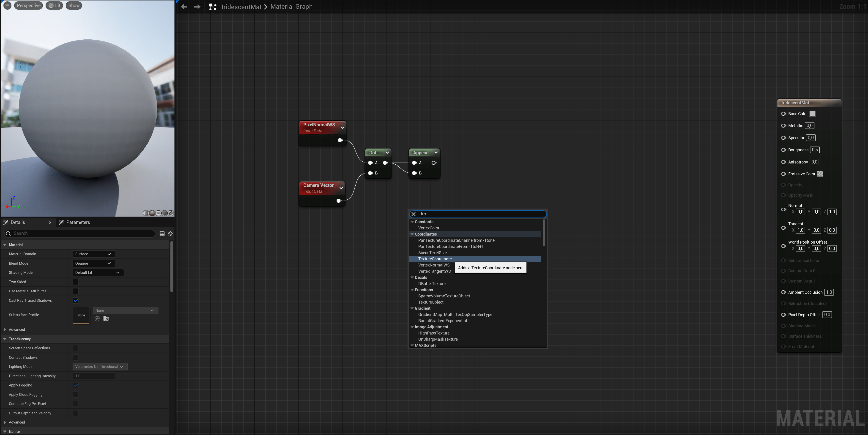Viewport: 868px width, 435px height.
Task: Open the Shading Model dropdown
Action: click(x=98, y=273)
